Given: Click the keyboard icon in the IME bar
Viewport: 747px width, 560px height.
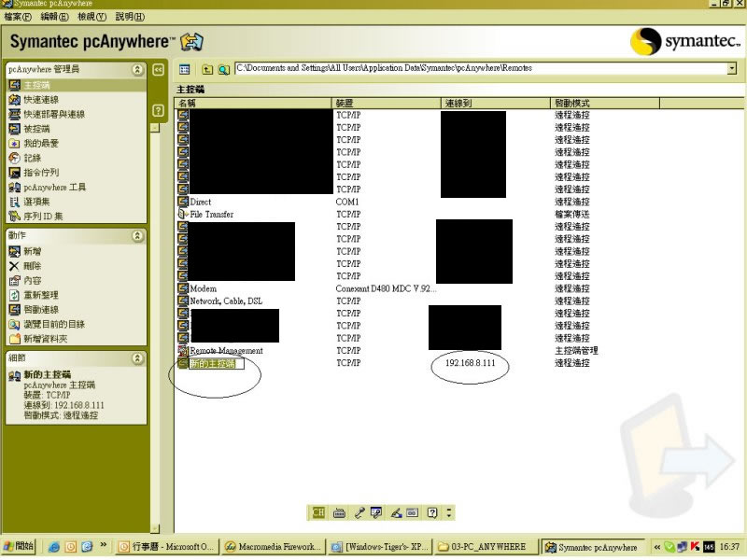Looking at the screenshot, I should (339, 512).
